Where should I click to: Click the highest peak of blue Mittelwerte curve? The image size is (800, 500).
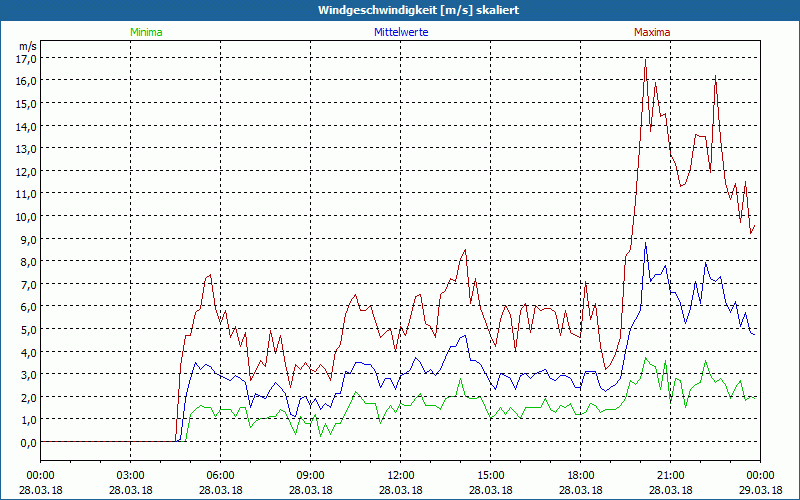coord(646,244)
